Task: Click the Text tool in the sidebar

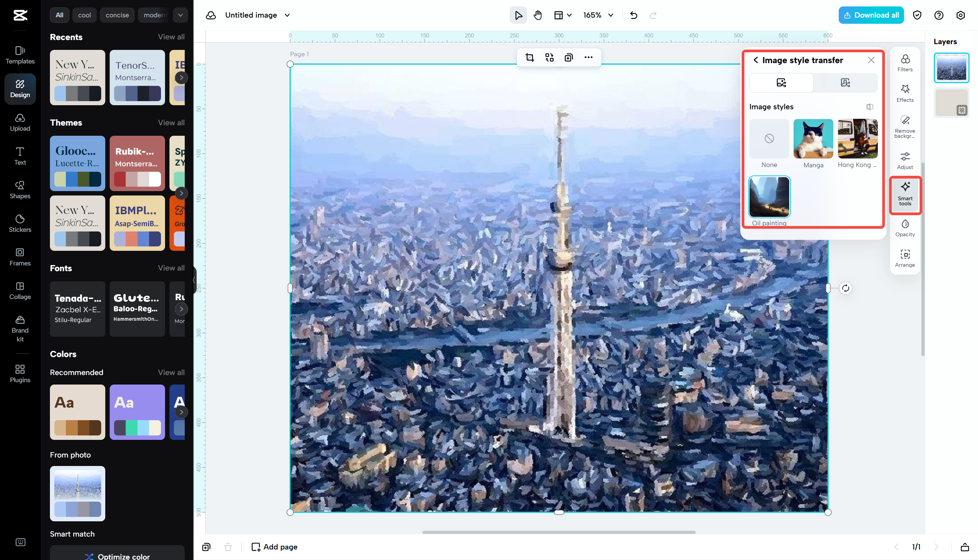Action: point(20,155)
